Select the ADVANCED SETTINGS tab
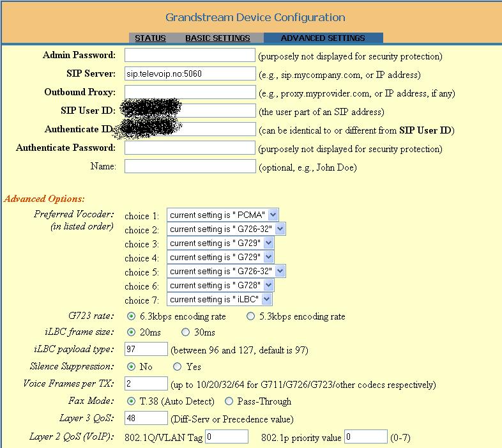This screenshot has width=502, height=448. pyautogui.click(x=323, y=38)
